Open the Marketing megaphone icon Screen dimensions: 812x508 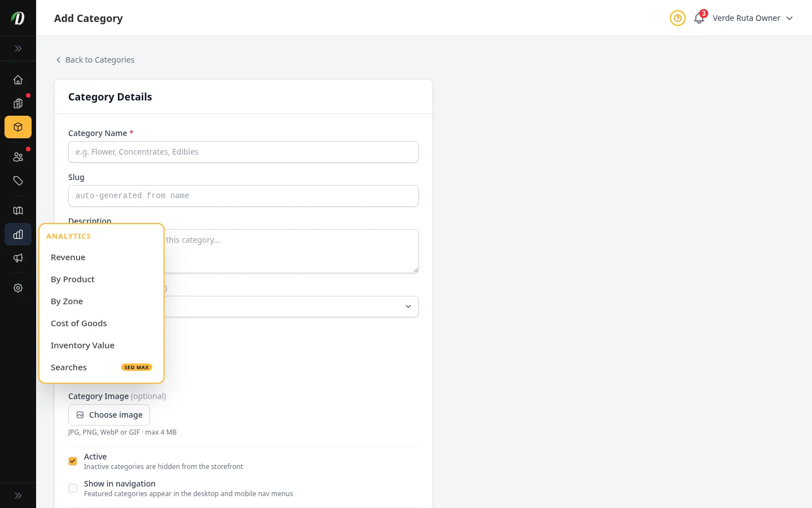pyautogui.click(x=18, y=258)
